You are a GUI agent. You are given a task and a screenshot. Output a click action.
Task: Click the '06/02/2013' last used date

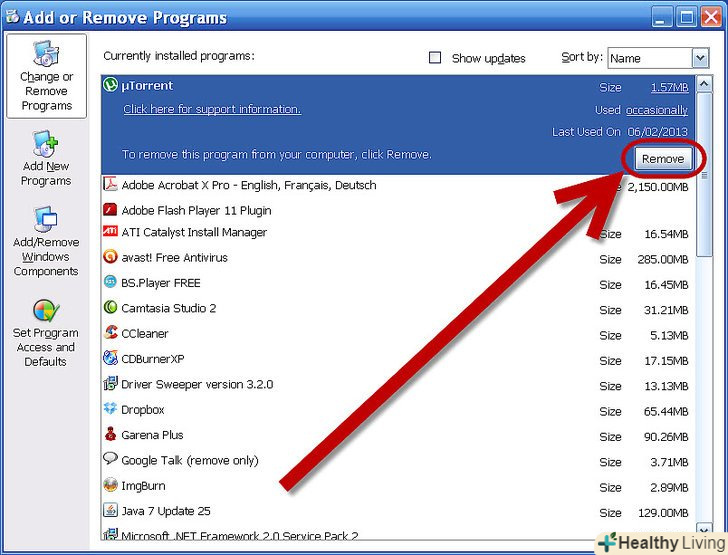(657, 132)
